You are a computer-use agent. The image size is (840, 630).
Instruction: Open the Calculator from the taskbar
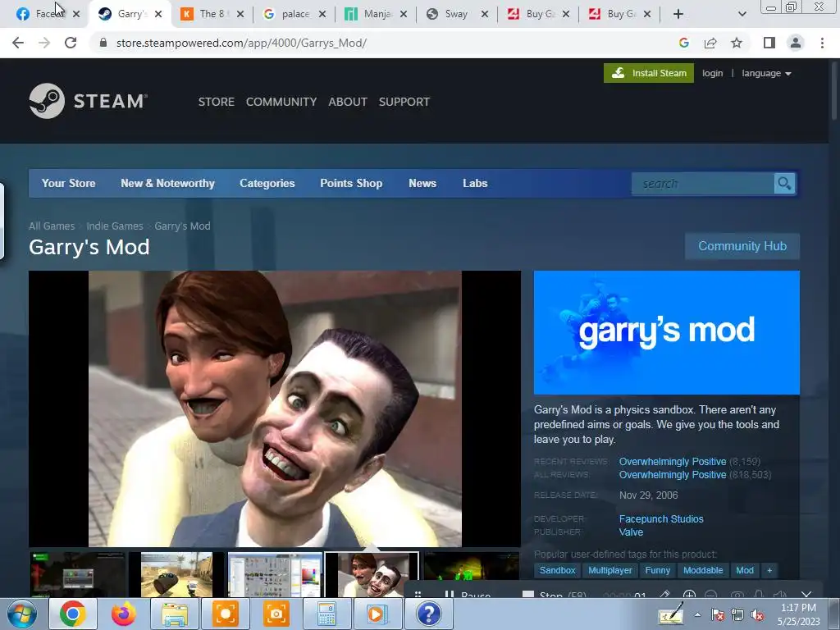(x=326, y=614)
